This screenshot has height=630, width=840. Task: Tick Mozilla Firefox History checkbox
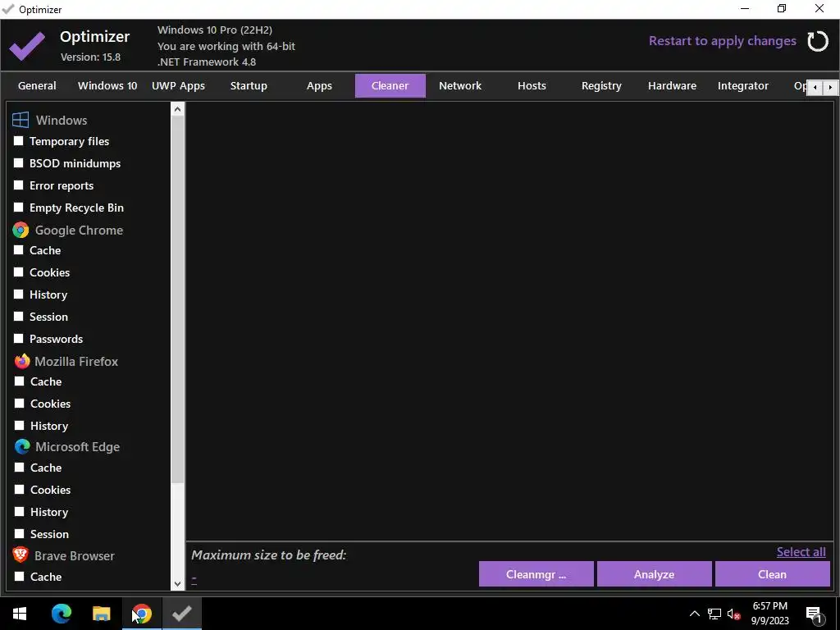point(20,426)
